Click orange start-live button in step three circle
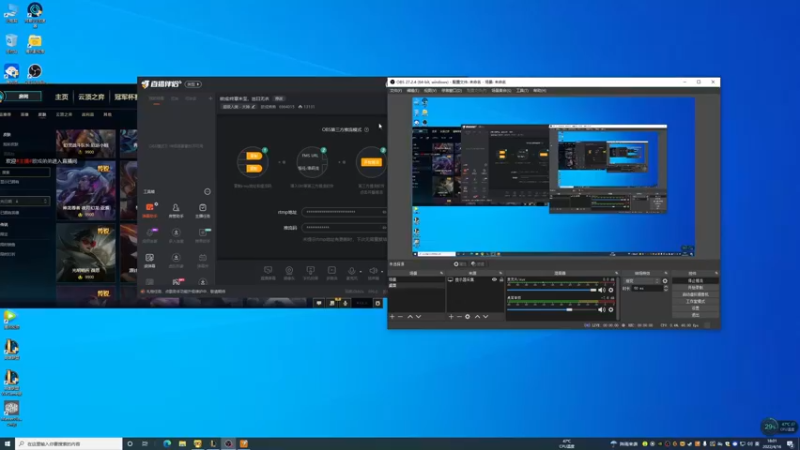The width and height of the screenshot is (800, 450). [371, 162]
